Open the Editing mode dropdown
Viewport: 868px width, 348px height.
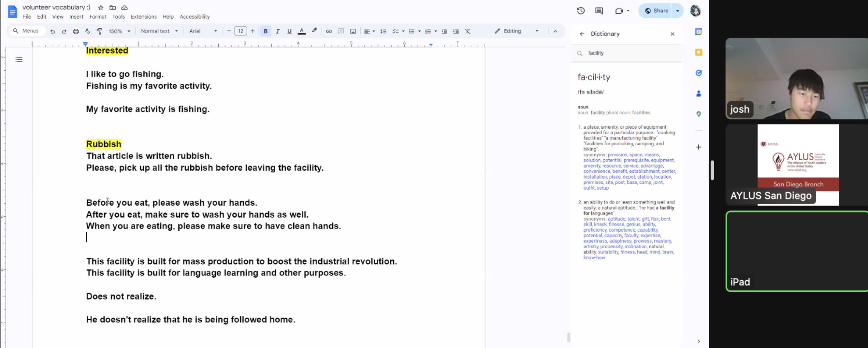(x=517, y=31)
